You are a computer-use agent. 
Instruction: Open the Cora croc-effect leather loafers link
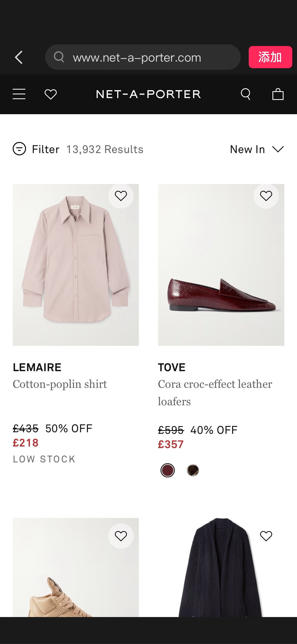[215, 393]
